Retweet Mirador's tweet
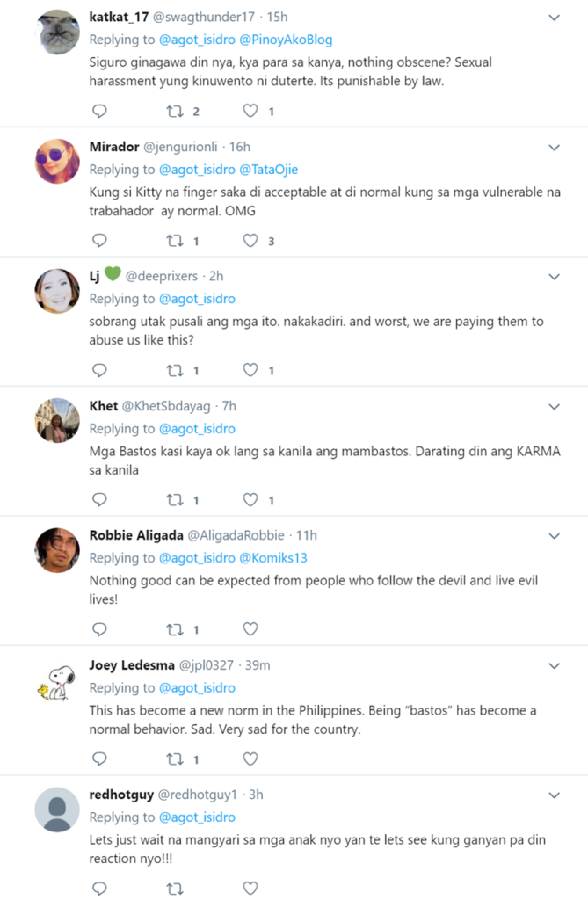Image resolution: width=588 pixels, height=900 pixels. coord(175,240)
